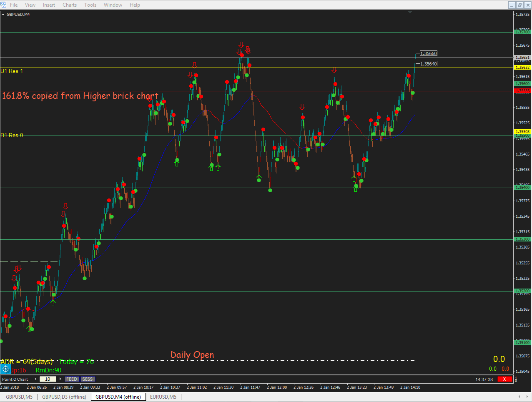Increase Point O Chart value with right arrow
Image resolution: width=532 pixels, height=402 pixels.
click(x=60, y=379)
